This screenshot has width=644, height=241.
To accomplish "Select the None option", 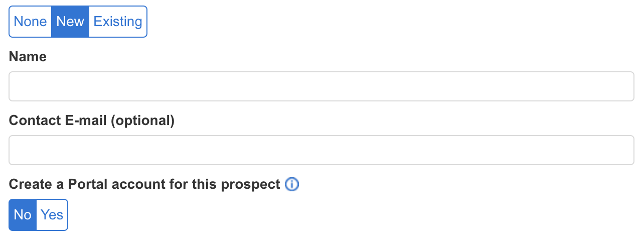I will 30,22.
